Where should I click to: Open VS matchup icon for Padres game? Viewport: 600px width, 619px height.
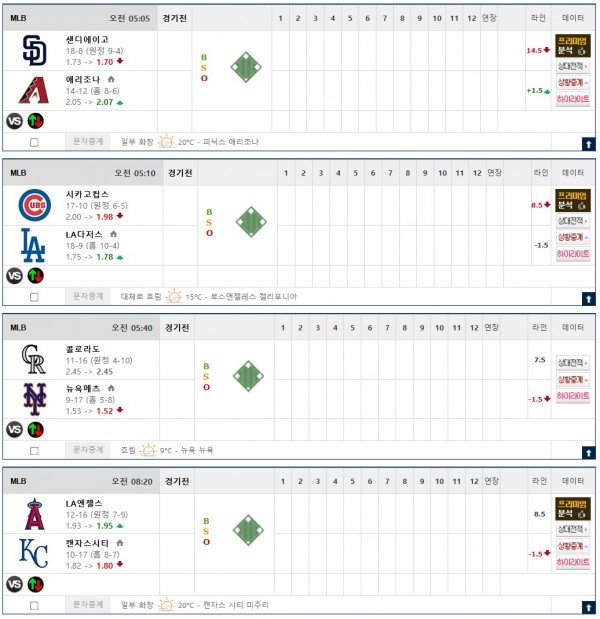(15, 121)
